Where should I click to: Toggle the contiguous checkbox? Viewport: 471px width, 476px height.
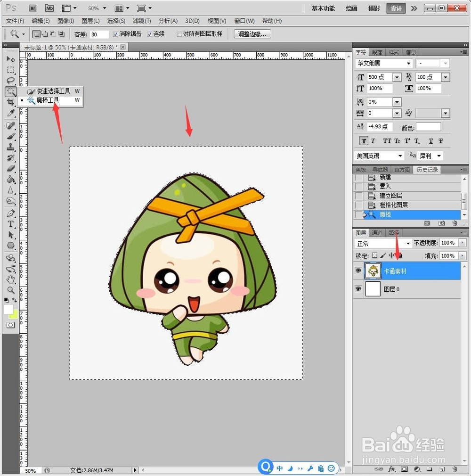(149, 34)
